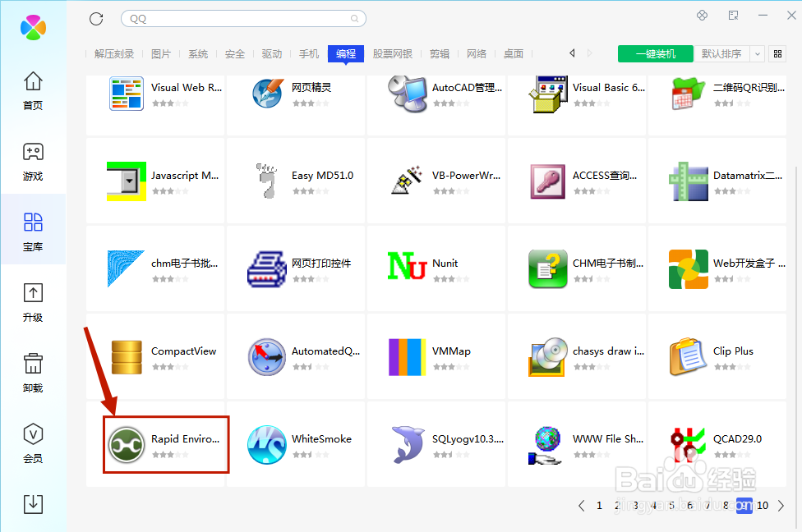Image resolution: width=802 pixels, height=532 pixels.
Task: Switch to the 安全 category tab
Action: [235, 53]
